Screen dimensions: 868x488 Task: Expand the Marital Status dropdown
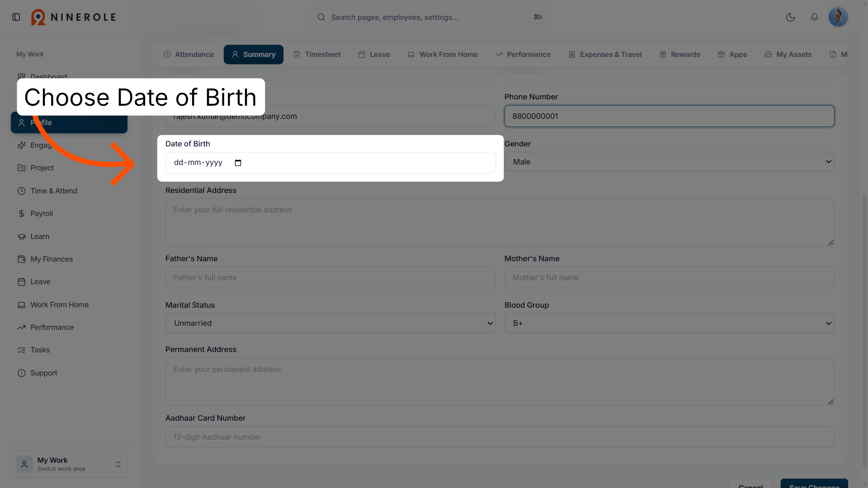click(x=330, y=323)
